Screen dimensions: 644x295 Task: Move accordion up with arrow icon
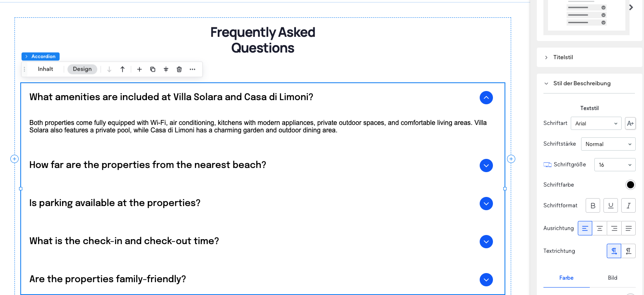(123, 70)
